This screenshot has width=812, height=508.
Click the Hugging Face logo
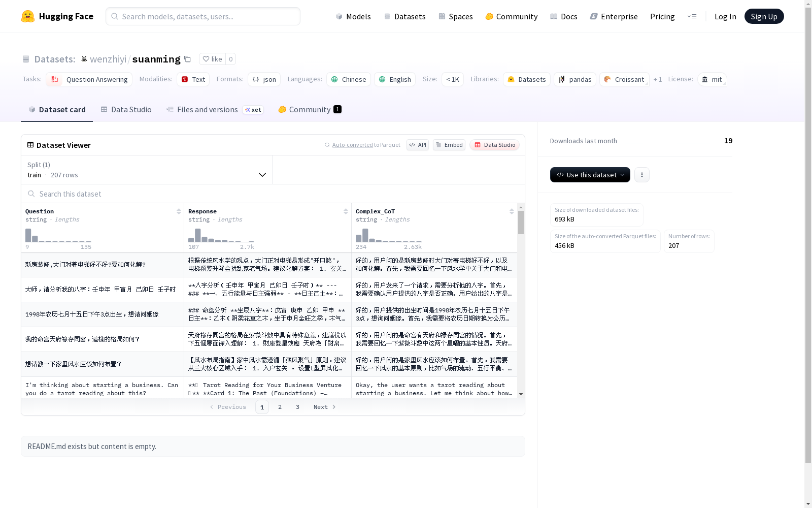tap(57, 16)
